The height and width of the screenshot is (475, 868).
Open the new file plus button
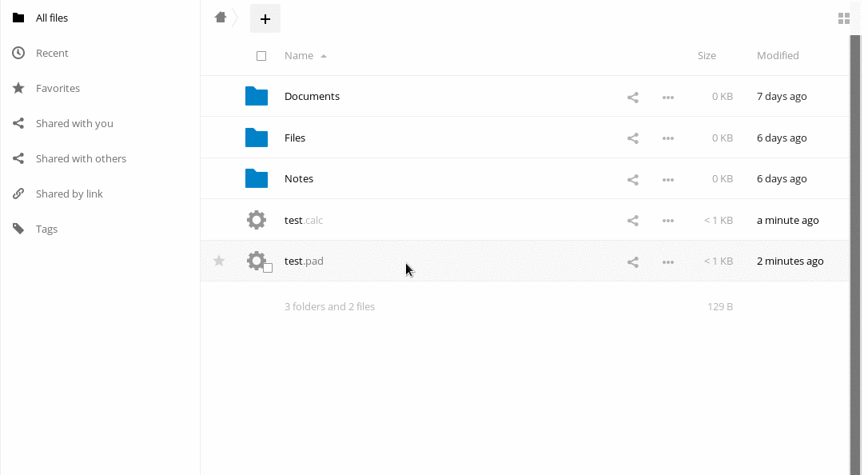point(265,18)
